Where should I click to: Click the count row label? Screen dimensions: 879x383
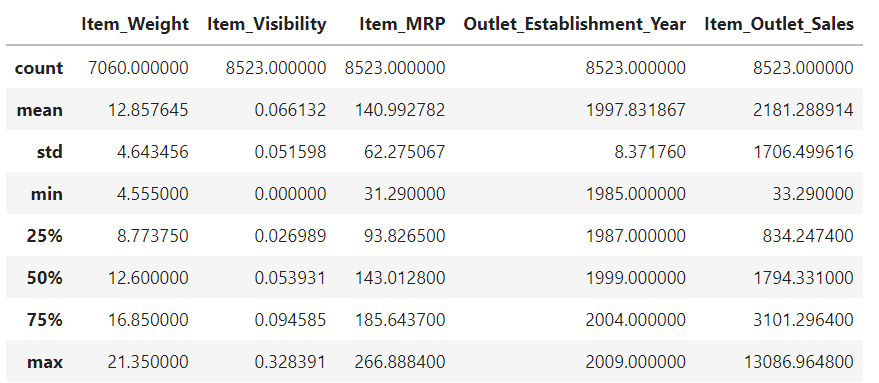tap(39, 68)
